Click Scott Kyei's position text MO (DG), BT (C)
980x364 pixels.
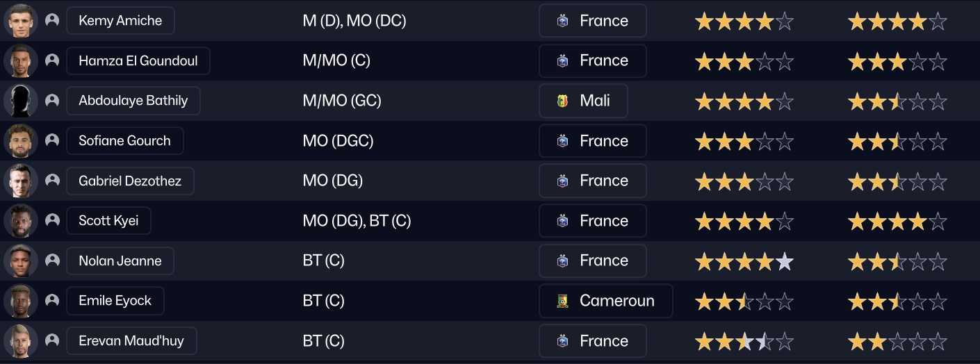357,221
